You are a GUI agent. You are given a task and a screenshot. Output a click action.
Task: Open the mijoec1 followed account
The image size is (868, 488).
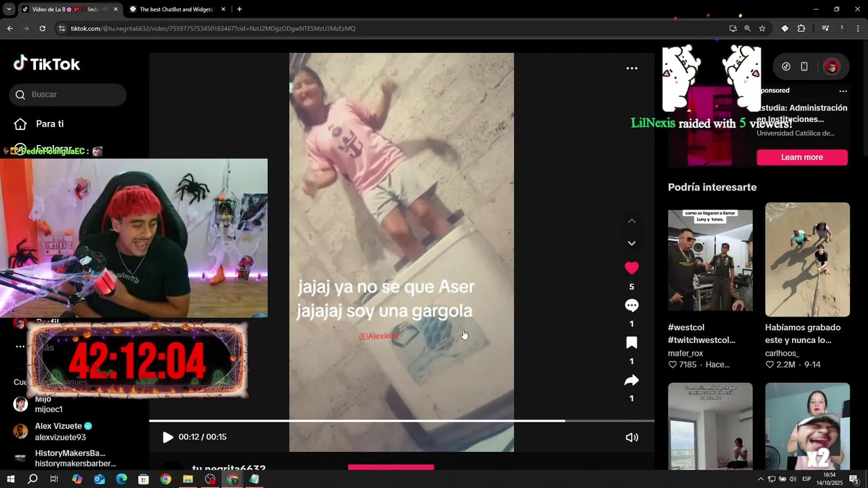[x=49, y=404]
